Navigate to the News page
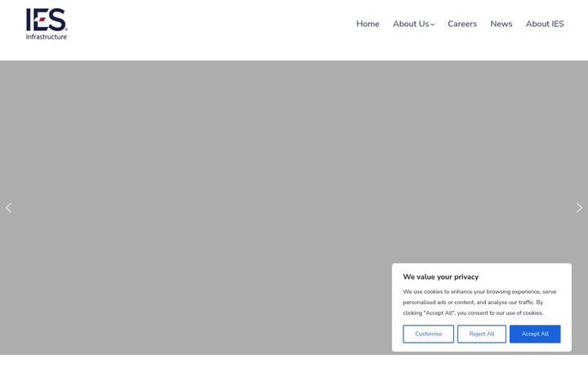This screenshot has width=588, height=368. [x=501, y=24]
